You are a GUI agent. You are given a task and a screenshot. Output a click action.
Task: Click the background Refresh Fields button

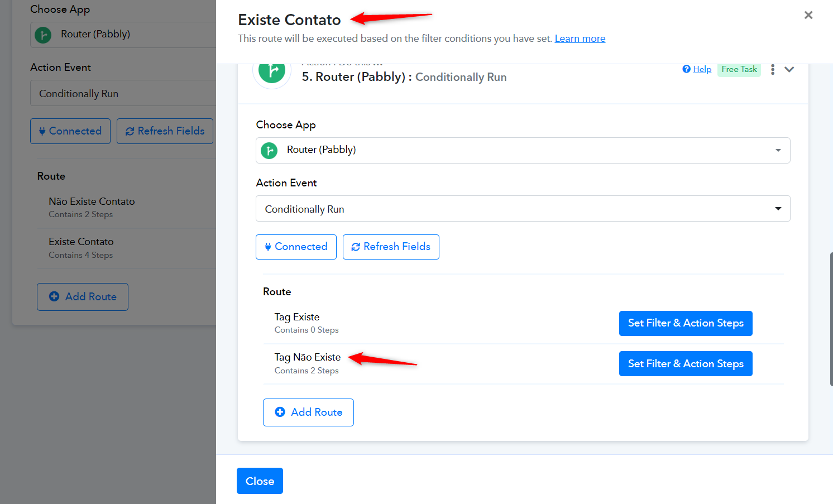coord(165,131)
